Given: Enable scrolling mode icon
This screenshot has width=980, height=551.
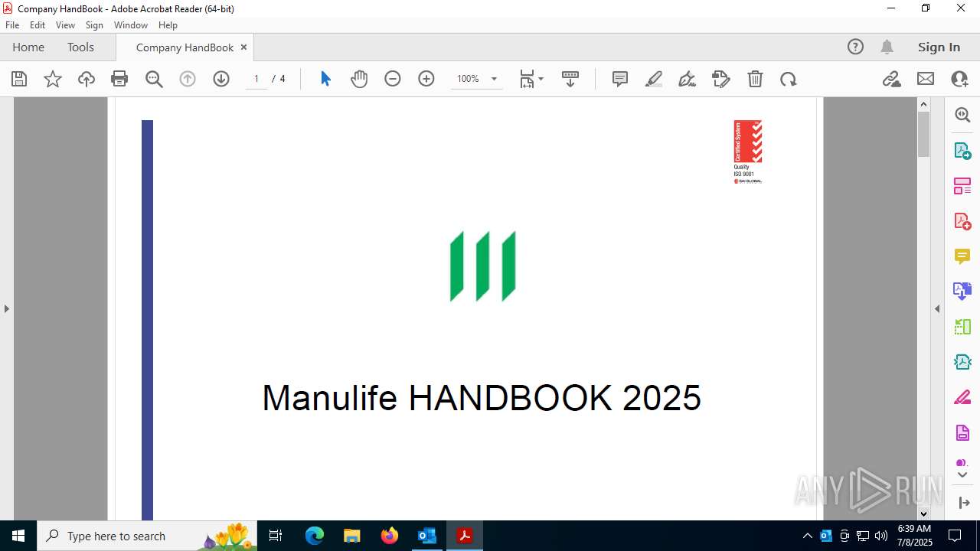Looking at the screenshot, I should (x=570, y=79).
